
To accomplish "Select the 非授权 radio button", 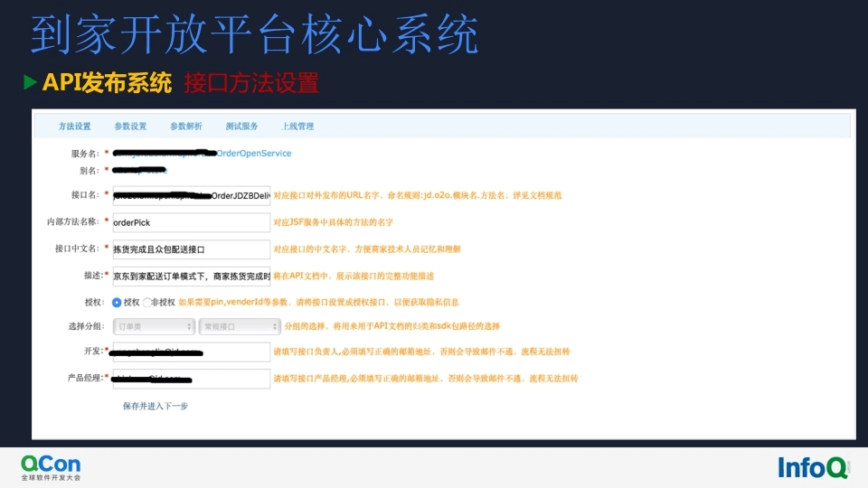I will pyautogui.click(x=146, y=303).
